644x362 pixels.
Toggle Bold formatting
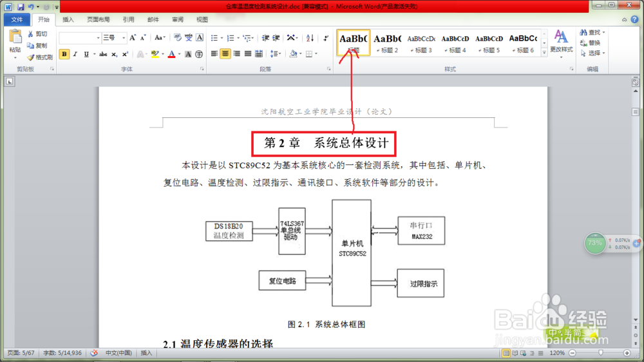coord(64,54)
